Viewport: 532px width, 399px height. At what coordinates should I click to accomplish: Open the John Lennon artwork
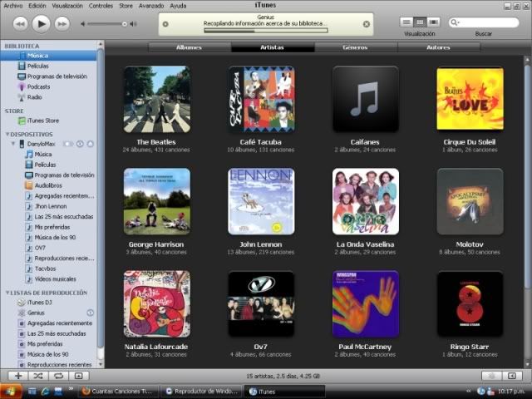point(261,201)
